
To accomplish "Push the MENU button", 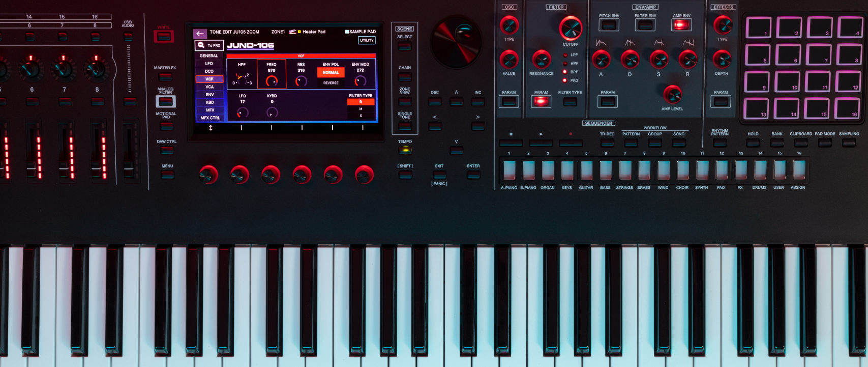I will click(167, 175).
